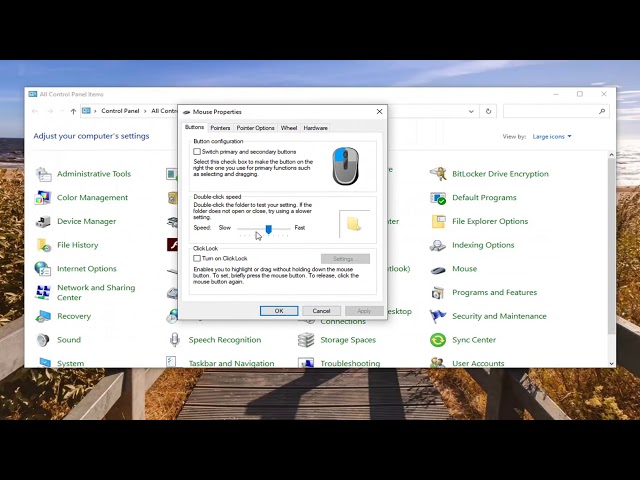Image resolution: width=640 pixels, height=480 pixels.
Task: Click the refresh button in address bar
Action: pyautogui.click(x=488, y=111)
